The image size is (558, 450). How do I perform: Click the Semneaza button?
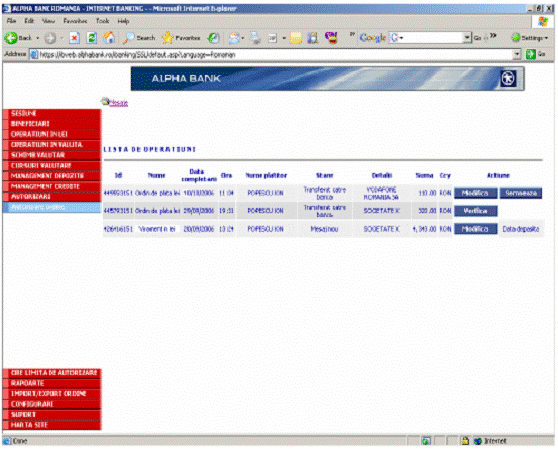coord(521,193)
